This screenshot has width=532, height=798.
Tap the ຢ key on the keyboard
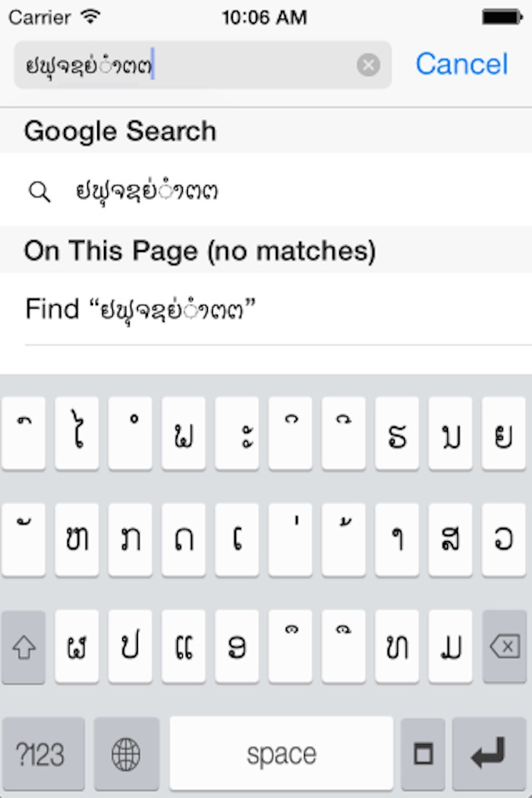point(503,433)
